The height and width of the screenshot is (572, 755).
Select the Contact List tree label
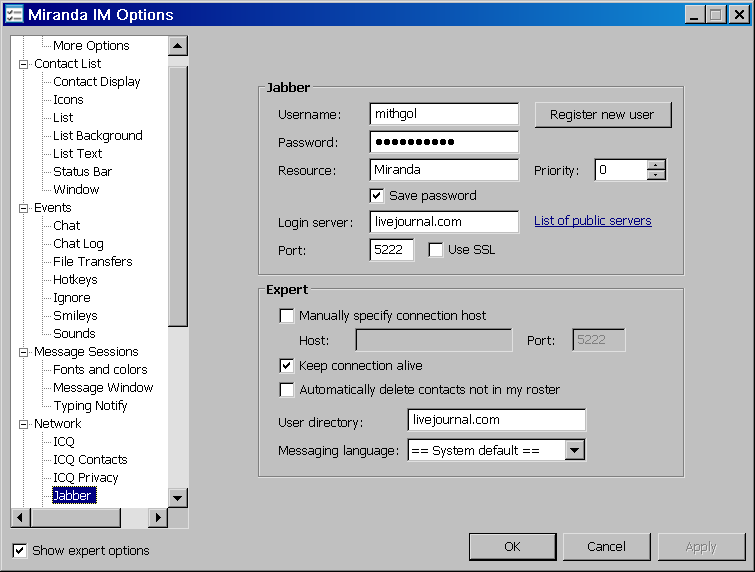click(x=67, y=64)
